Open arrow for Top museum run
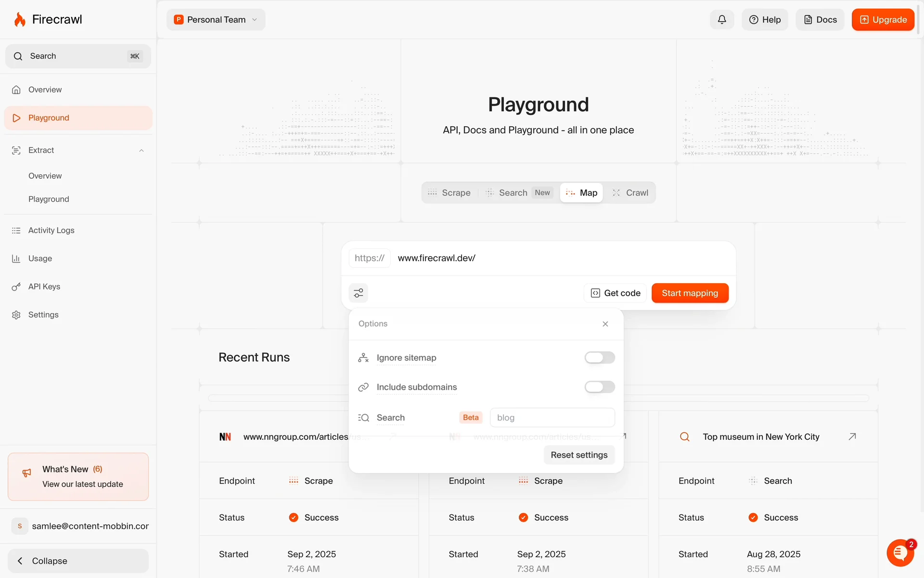 [x=852, y=436]
